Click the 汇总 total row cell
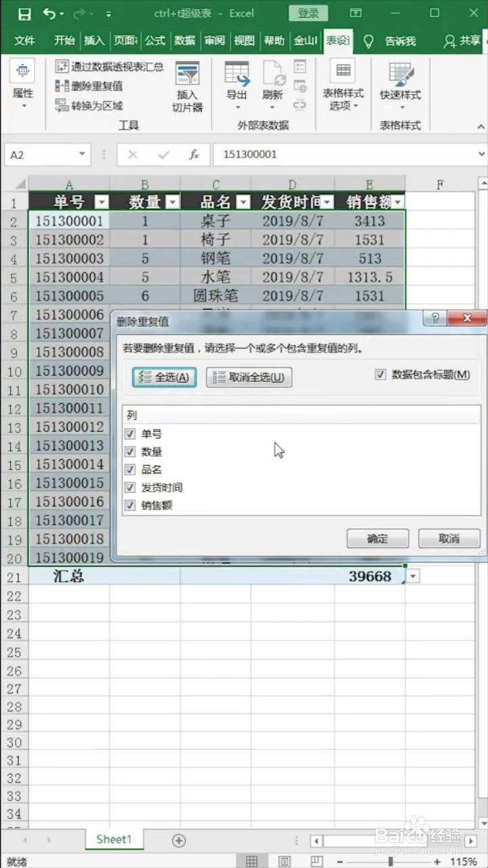Screen dimensions: 488x868 70,576
